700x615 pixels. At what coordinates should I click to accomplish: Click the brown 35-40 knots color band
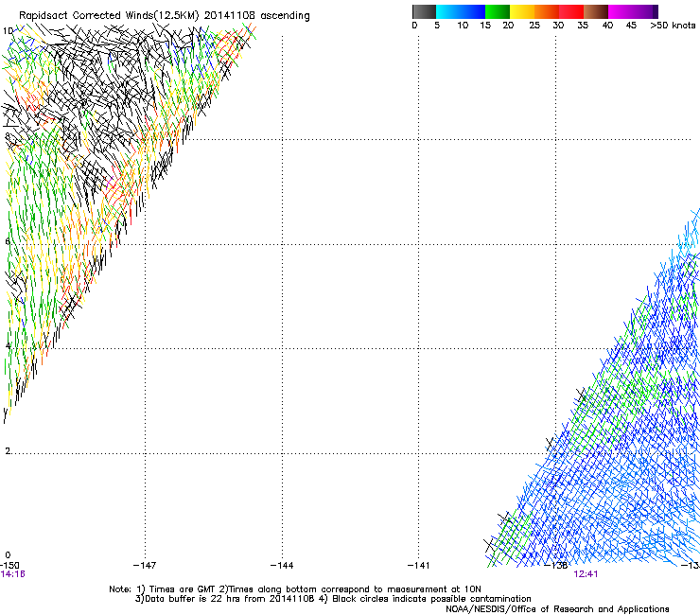pyautogui.click(x=596, y=11)
